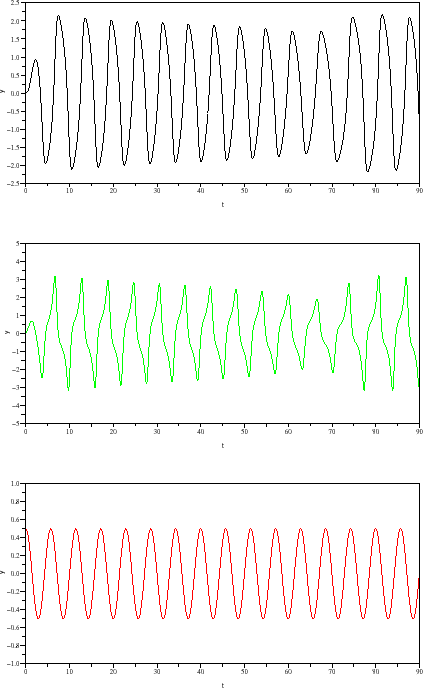Click the green sawtooth-like curve in the middle plot
The image size is (423, 688).
(x=222, y=333)
